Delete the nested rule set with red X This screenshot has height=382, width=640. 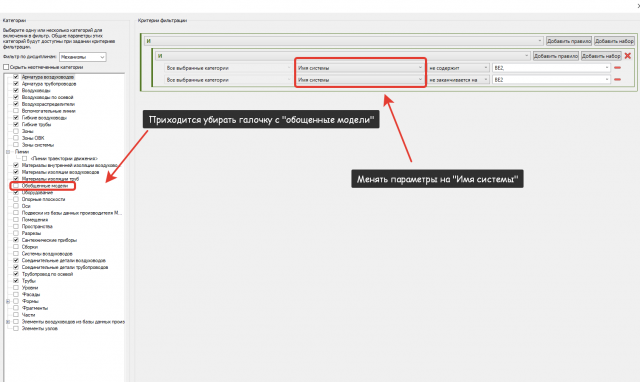pos(628,56)
